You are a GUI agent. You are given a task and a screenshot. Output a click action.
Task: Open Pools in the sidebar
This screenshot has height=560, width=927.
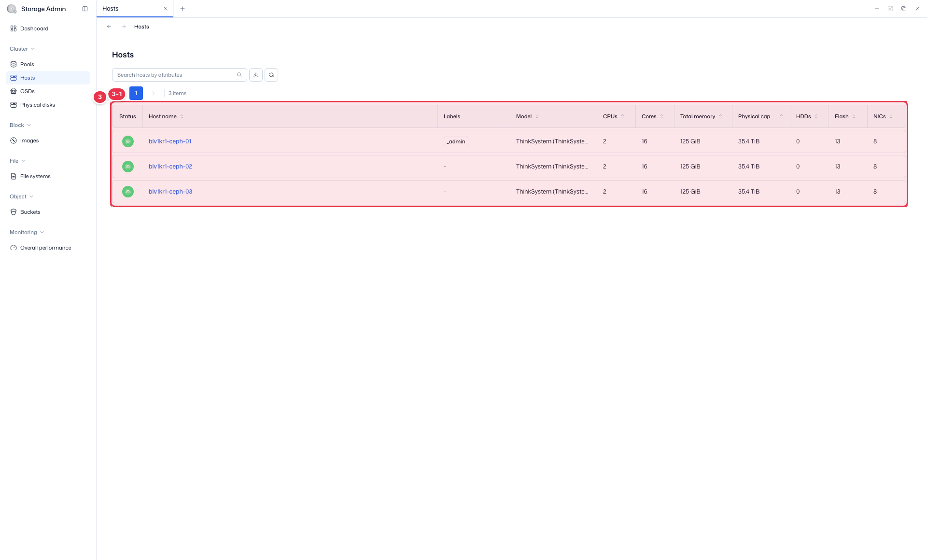(48, 64)
